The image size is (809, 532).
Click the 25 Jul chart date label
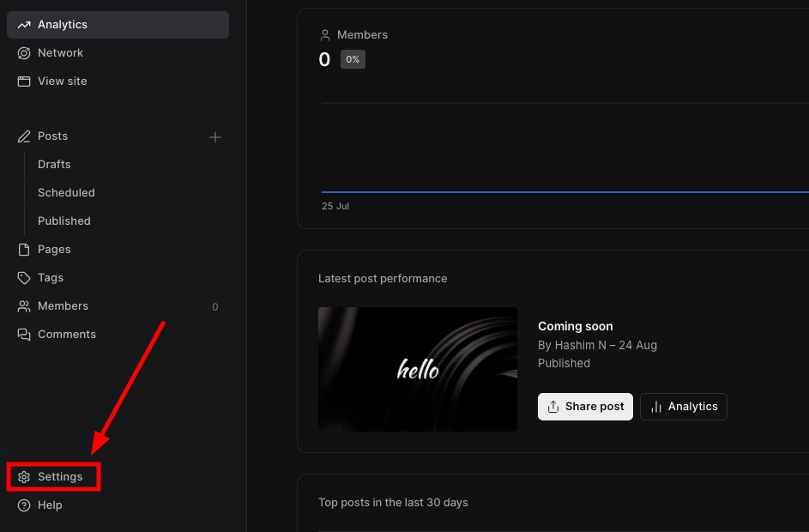pos(335,206)
